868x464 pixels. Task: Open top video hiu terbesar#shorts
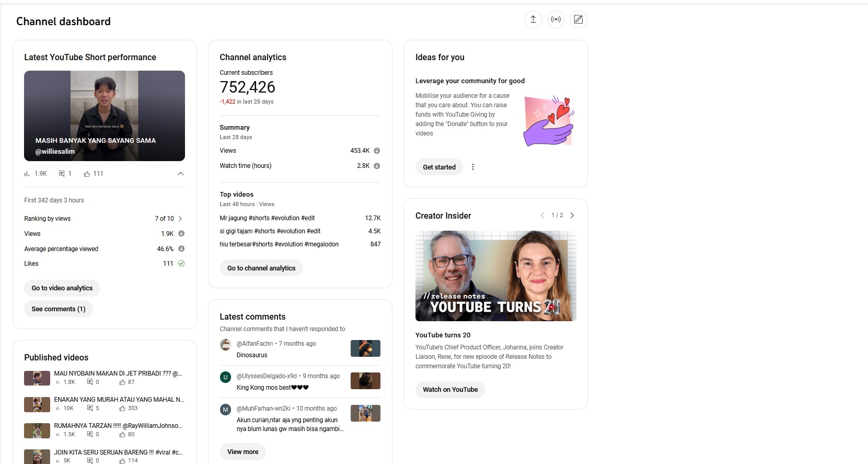point(279,244)
